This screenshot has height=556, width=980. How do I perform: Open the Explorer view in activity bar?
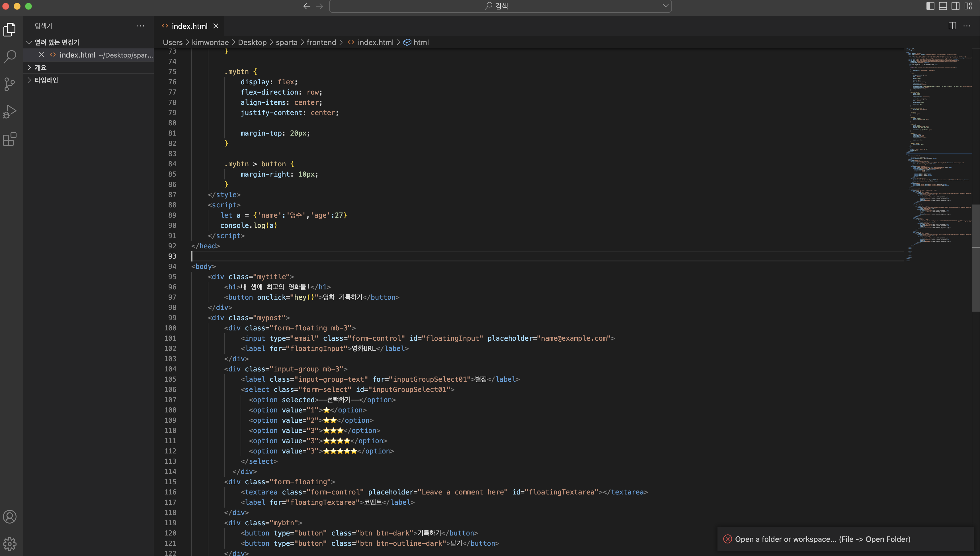tap(10, 29)
